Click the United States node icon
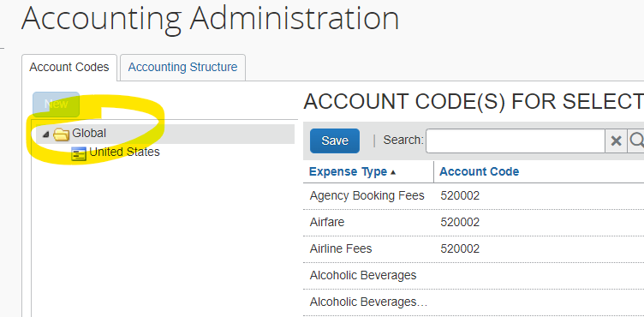Viewport: 644px width, 317px height. [x=79, y=153]
